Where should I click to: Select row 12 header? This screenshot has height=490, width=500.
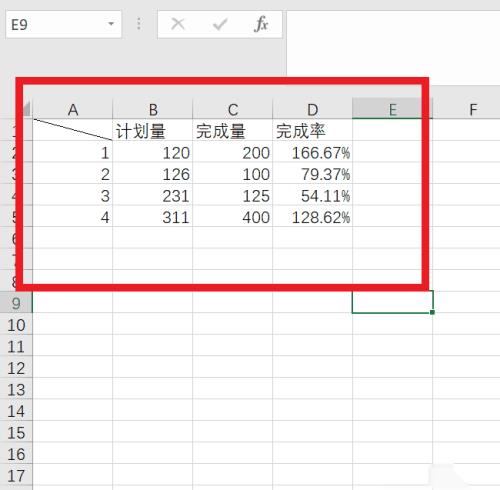pyautogui.click(x=16, y=367)
